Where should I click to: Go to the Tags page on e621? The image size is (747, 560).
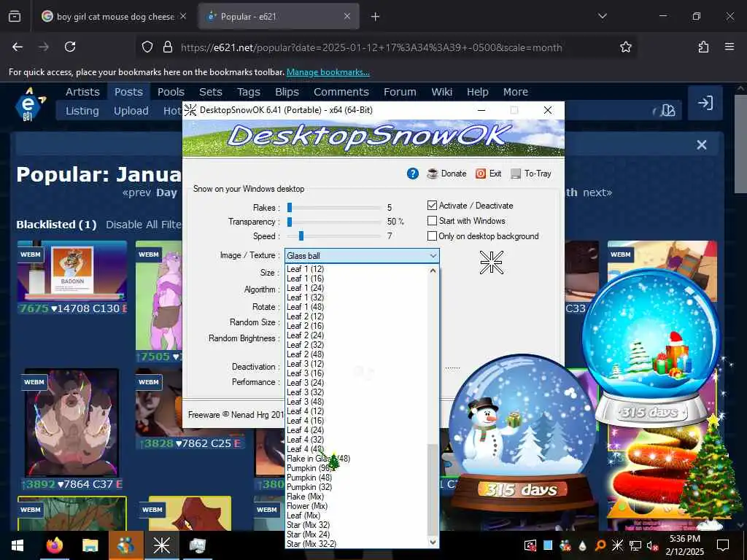249,92
